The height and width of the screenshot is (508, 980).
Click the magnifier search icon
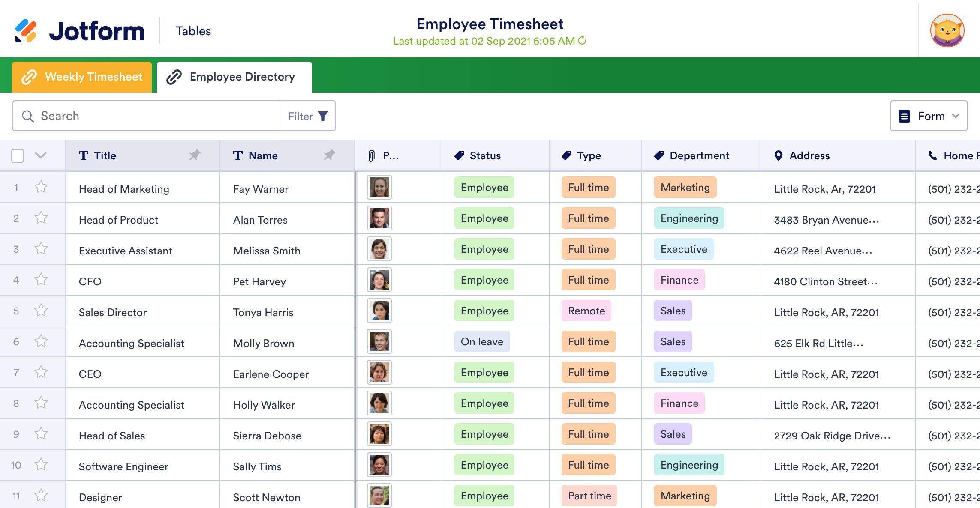[28, 116]
